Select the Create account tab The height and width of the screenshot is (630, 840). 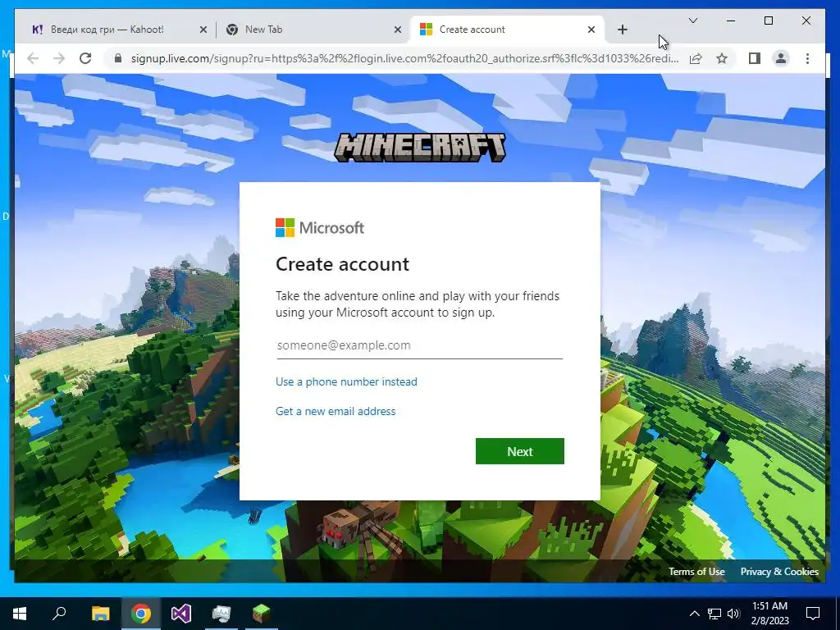507,30
